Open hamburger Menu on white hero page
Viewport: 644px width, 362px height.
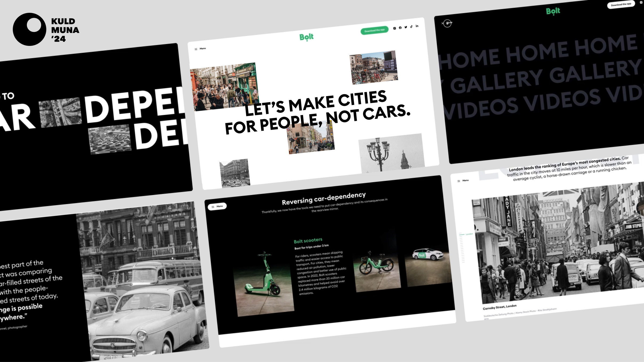point(200,49)
